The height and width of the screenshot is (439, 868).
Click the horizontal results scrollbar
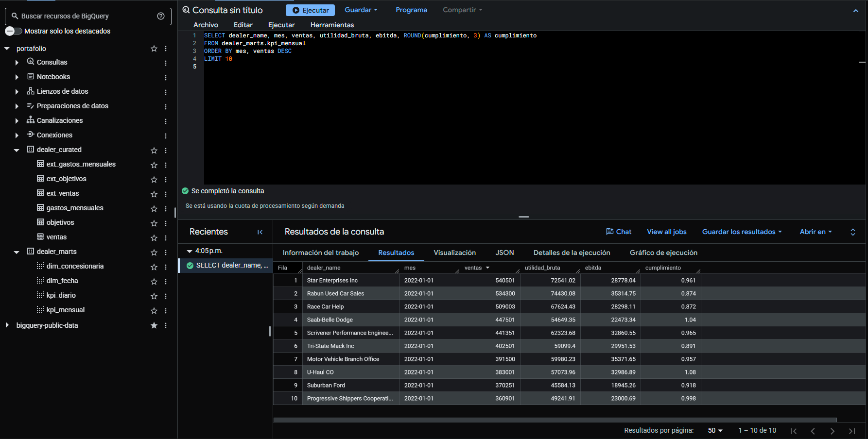tap(555, 420)
